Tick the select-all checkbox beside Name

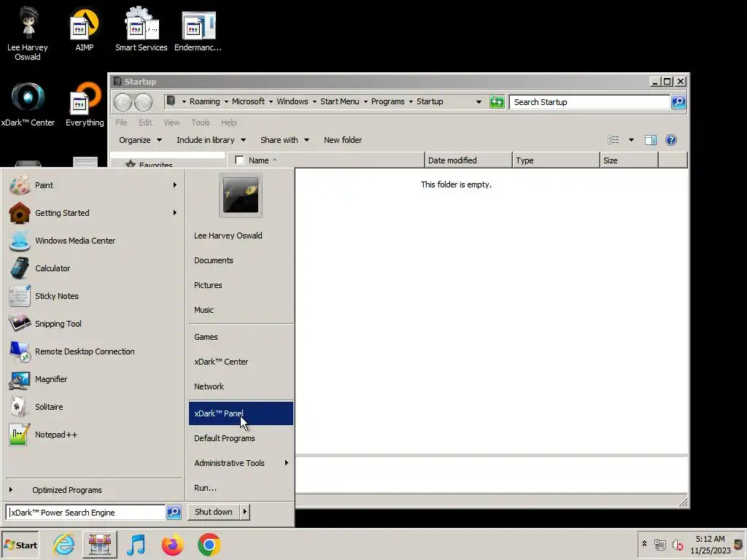239,160
